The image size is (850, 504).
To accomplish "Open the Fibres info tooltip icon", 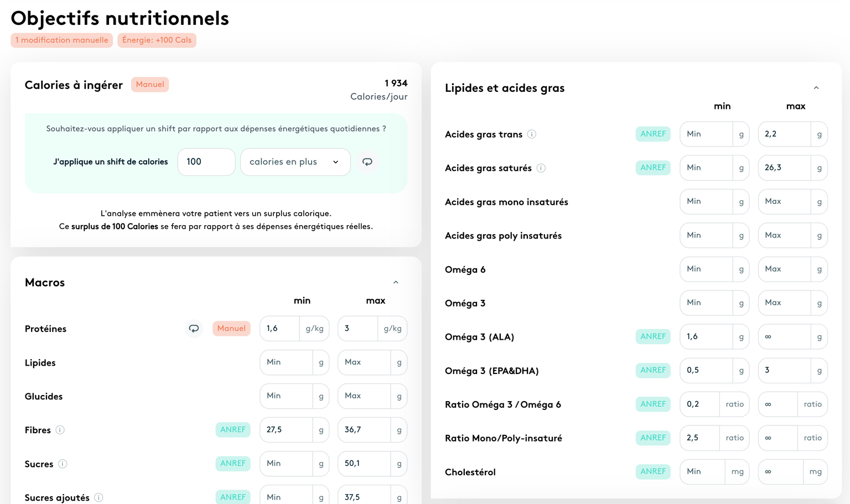I will [x=60, y=430].
